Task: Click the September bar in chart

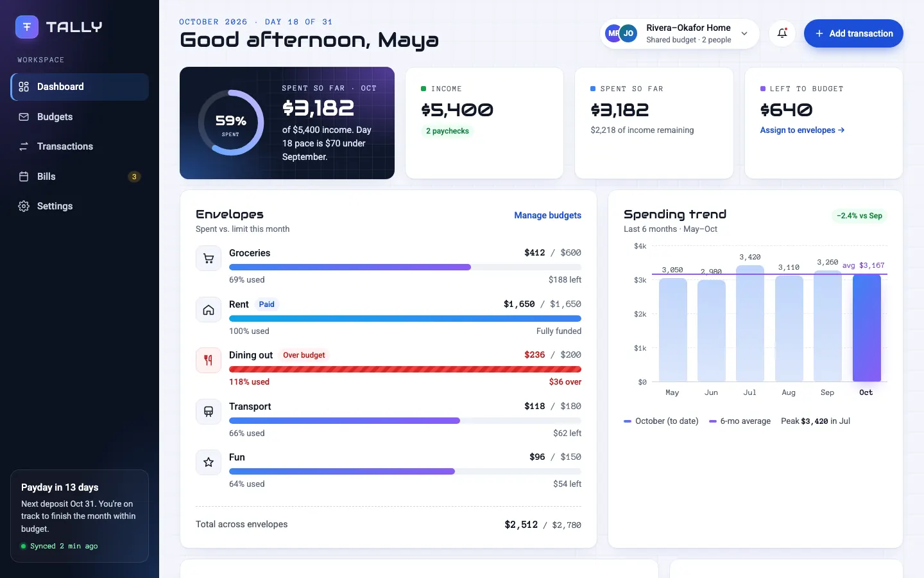Action: coord(828,326)
